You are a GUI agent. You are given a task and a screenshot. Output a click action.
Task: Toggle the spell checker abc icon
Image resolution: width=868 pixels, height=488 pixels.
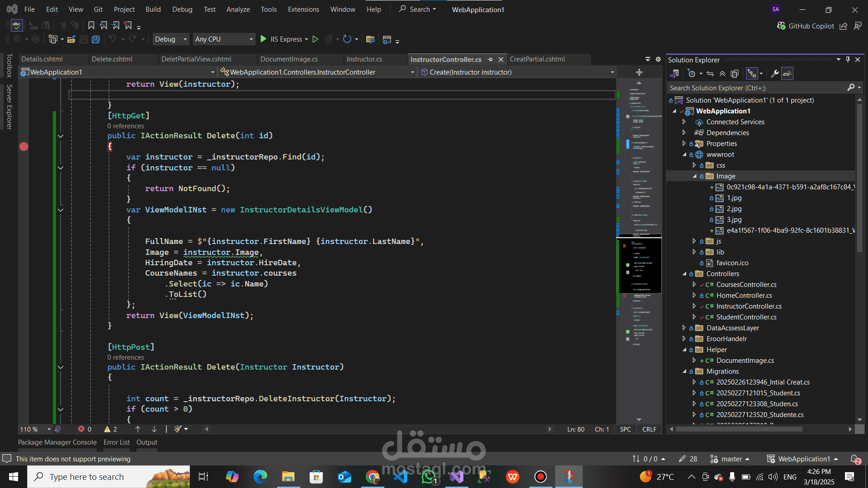pyautogui.click(x=17, y=25)
